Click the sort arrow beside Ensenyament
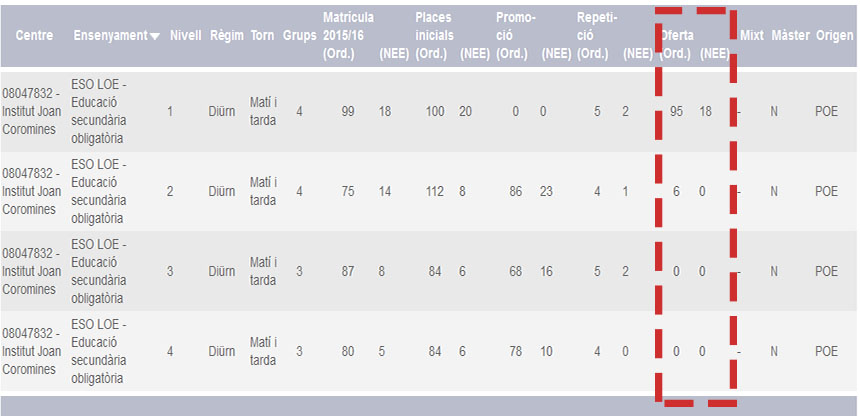 pyautogui.click(x=154, y=37)
